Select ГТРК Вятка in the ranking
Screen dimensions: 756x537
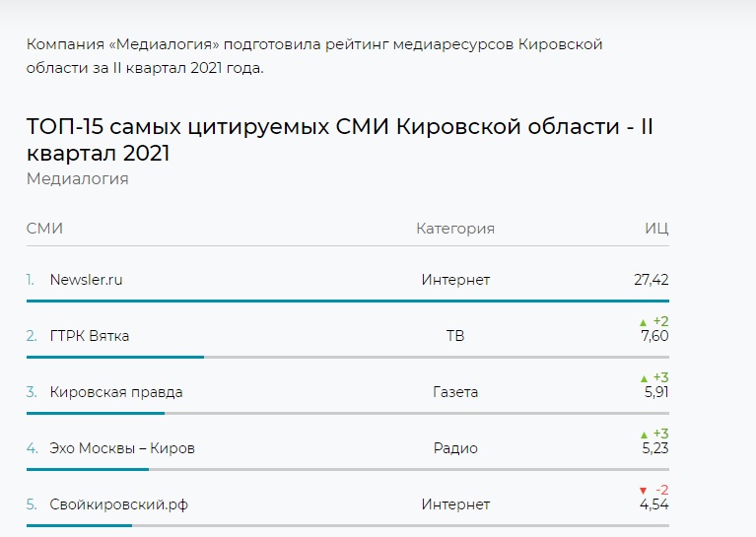pyautogui.click(x=89, y=336)
